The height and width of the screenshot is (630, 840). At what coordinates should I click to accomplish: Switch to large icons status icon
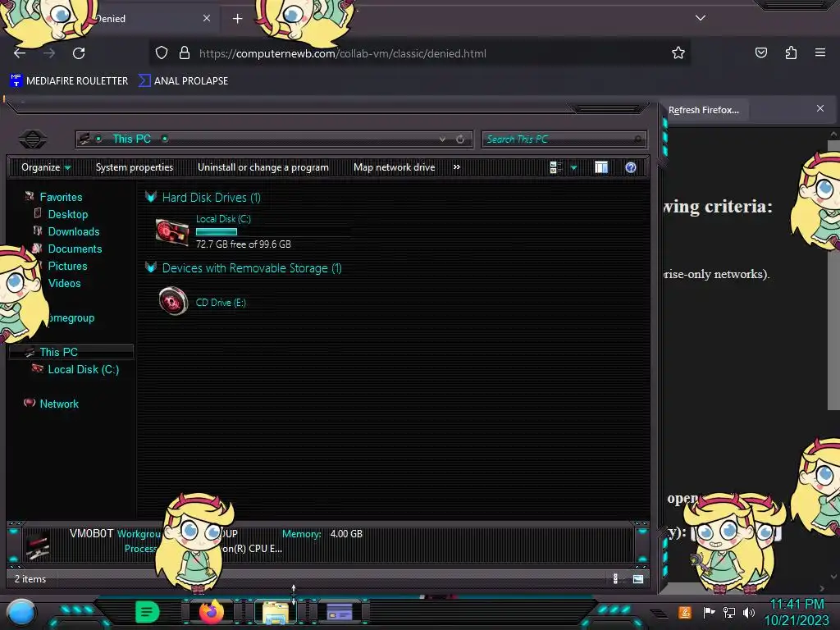(637, 578)
